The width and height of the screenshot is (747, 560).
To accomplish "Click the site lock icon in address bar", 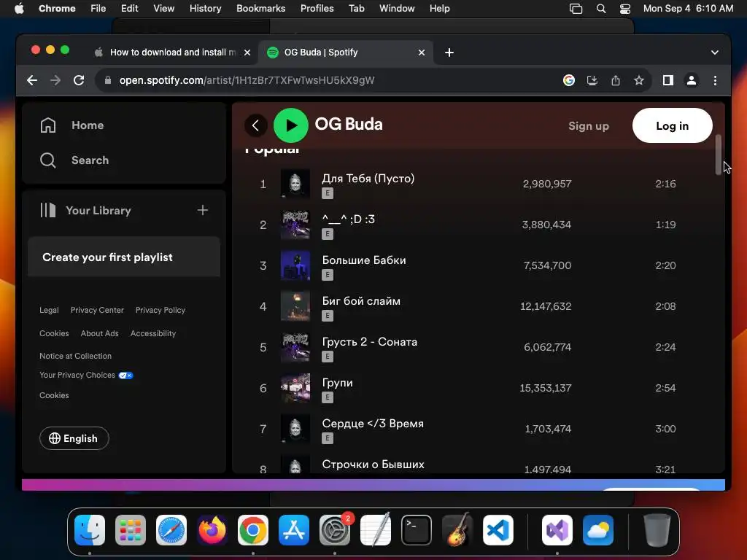I will (x=108, y=80).
